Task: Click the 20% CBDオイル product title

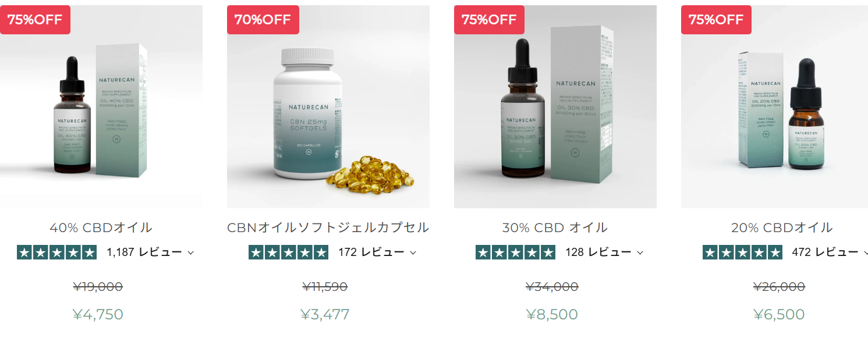Action: point(782,227)
